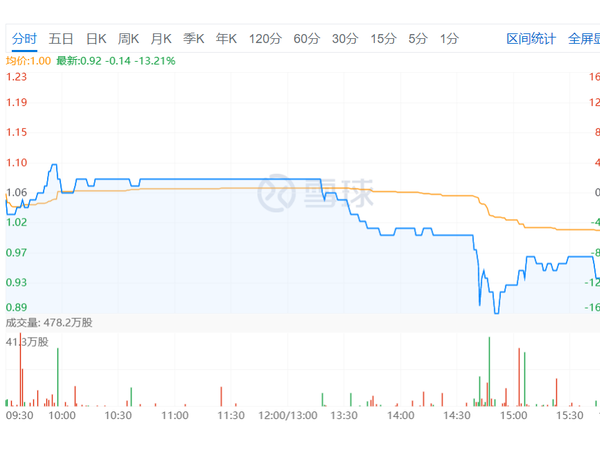Choose the 30分 interval tab

click(x=344, y=39)
